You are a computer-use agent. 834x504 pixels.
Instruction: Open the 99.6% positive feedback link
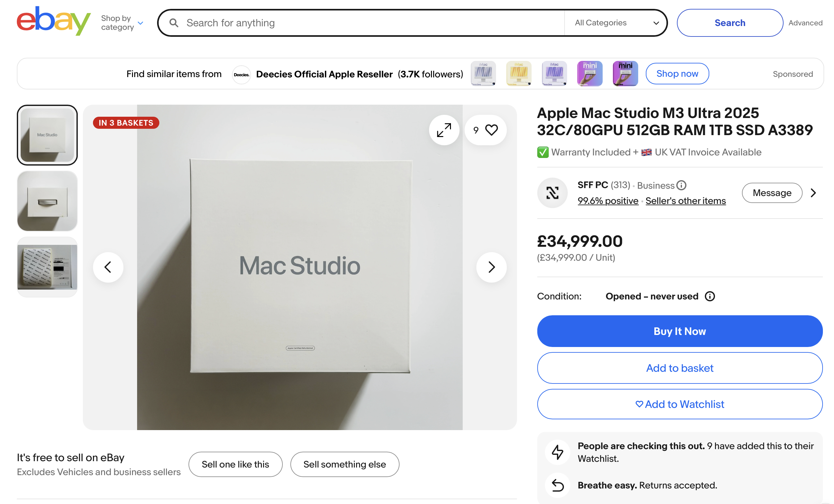tap(608, 201)
